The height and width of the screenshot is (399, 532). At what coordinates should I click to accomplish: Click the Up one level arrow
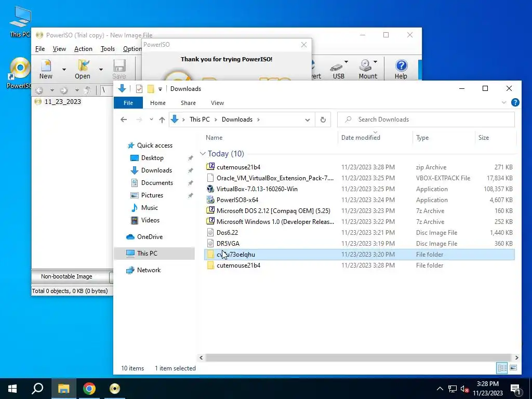tap(162, 119)
